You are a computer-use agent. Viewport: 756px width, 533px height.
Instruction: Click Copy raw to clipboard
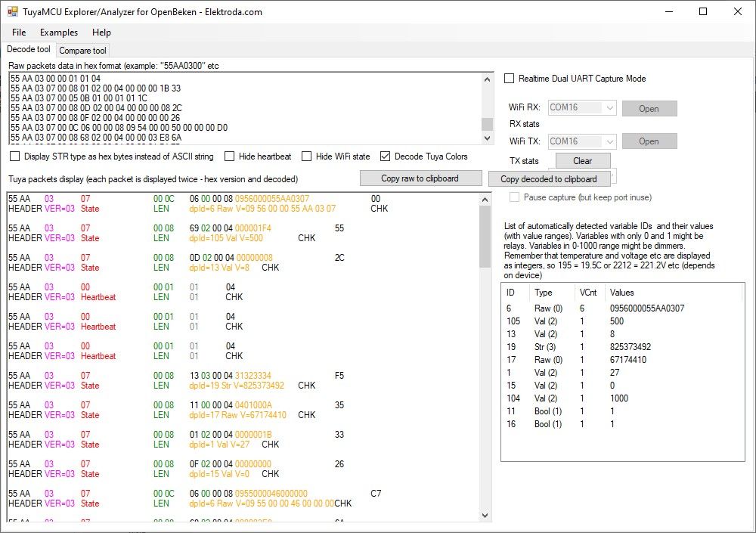(x=420, y=178)
